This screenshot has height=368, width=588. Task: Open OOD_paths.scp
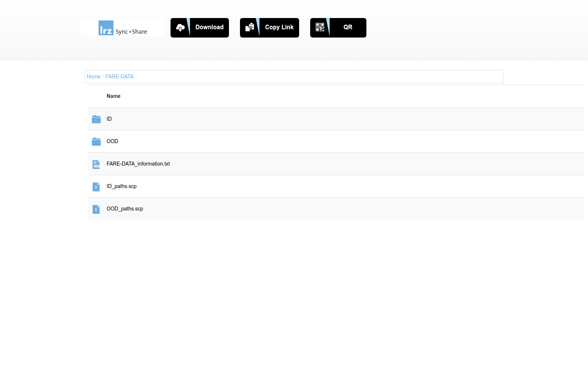pyautogui.click(x=125, y=209)
